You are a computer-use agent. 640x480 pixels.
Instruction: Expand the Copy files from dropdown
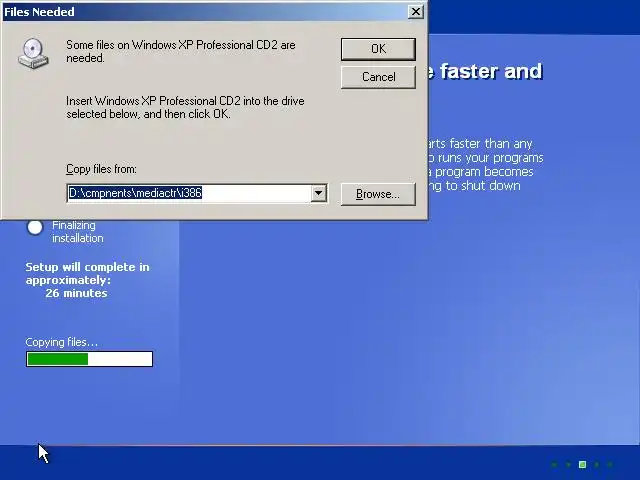click(319, 193)
